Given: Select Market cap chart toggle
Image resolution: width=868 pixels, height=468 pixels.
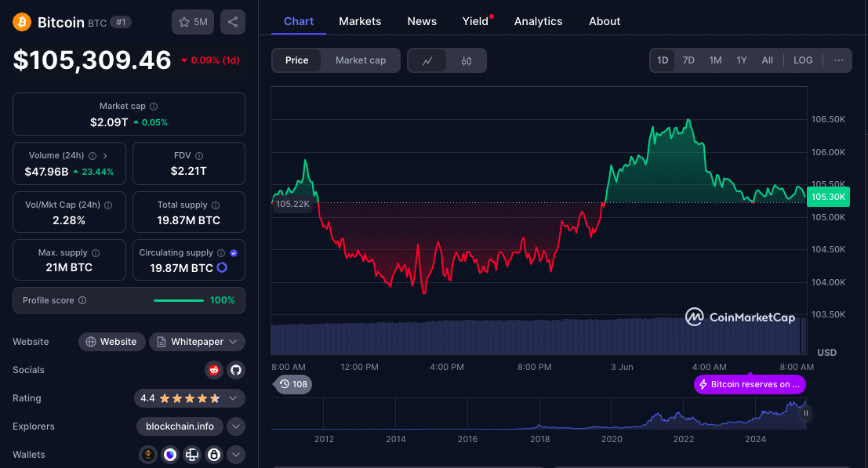Looking at the screenshot, I should click(361, 60).
